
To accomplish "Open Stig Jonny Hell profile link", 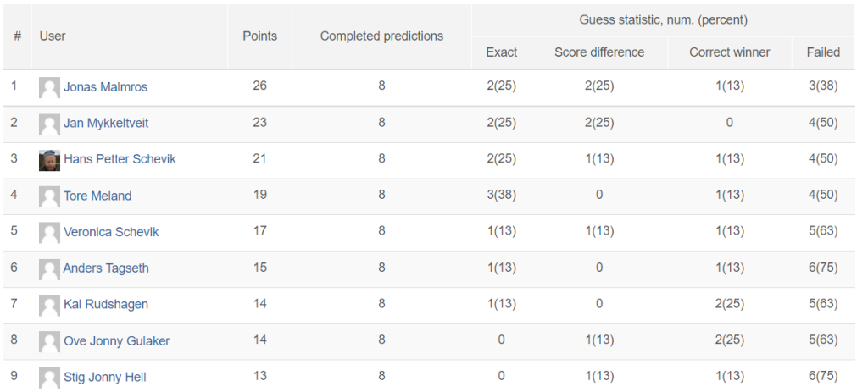I will point(105,377).
